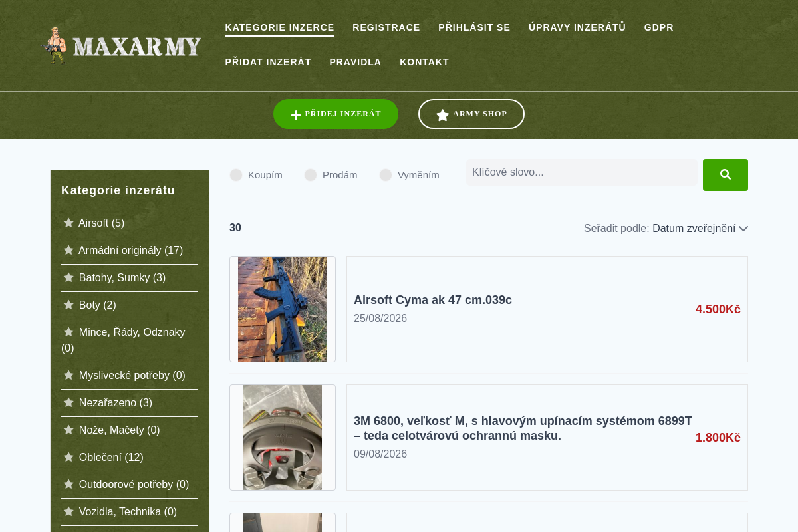The width and height of the screenshot is (798, 532).
Task: Click the star icon beside Batohy, Sumky
Action: [x=68, y=277]
